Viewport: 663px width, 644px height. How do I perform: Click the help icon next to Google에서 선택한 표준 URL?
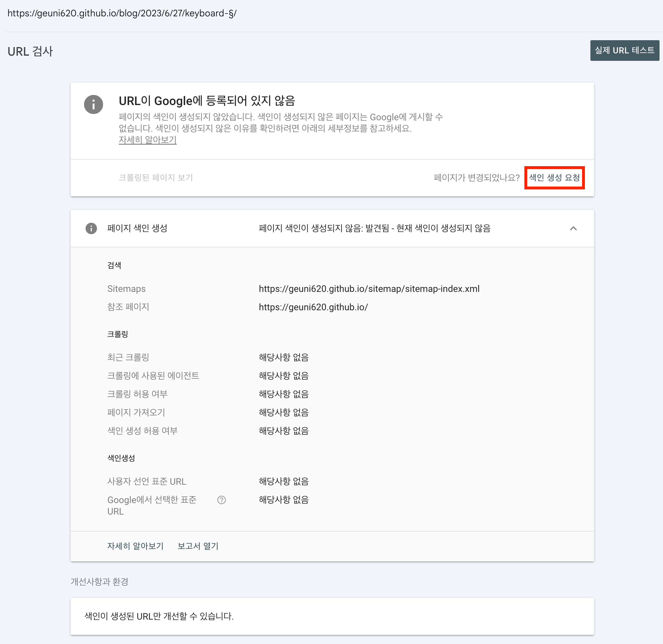pyautogui.click(x=222, y=500)
